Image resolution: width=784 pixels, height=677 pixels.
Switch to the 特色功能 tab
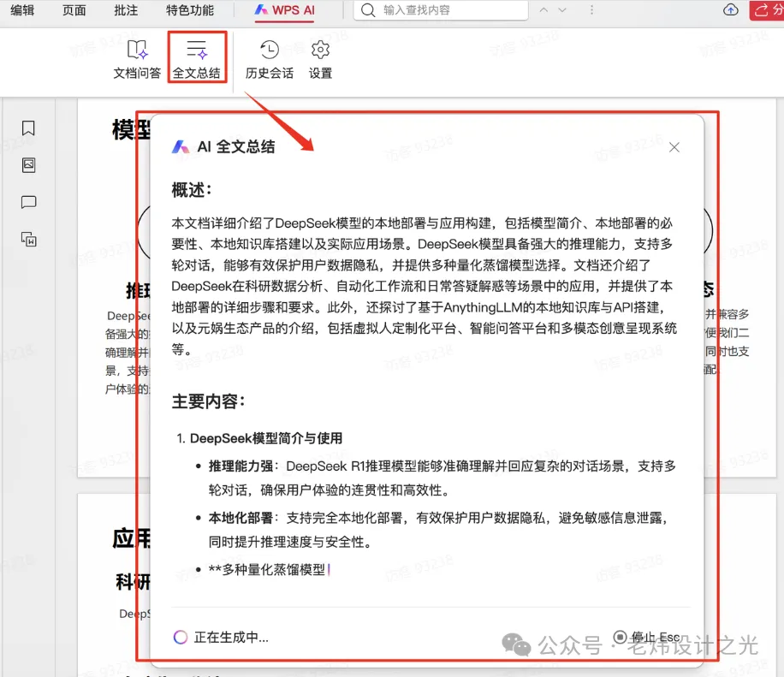click(x=190, y=10)
